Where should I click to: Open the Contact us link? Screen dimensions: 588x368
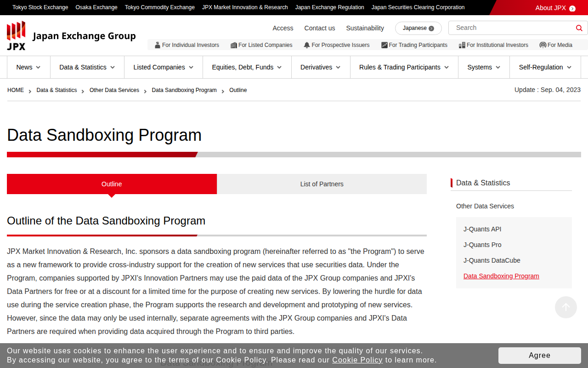coord(320,28)
